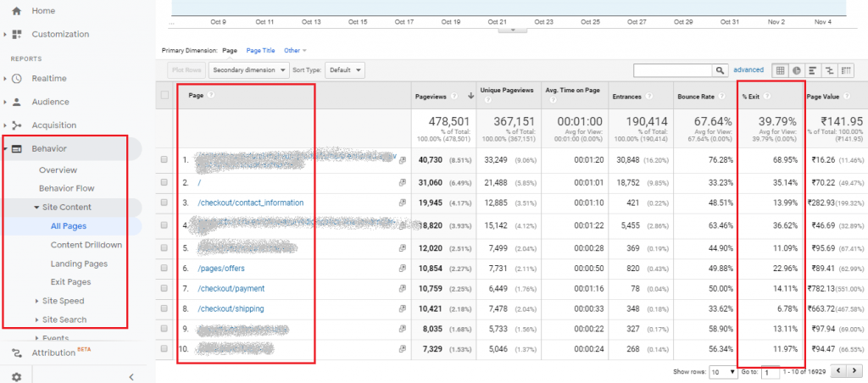Click the Customization dashboard icon

pos(17,34)
